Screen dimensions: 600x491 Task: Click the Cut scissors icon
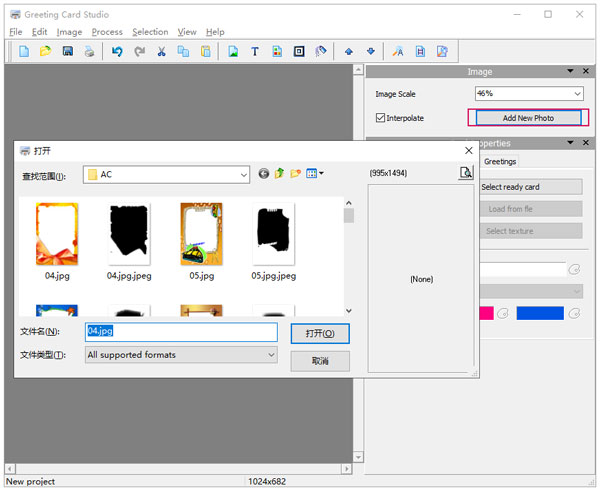pyautogui.click(x=161, y=51)
